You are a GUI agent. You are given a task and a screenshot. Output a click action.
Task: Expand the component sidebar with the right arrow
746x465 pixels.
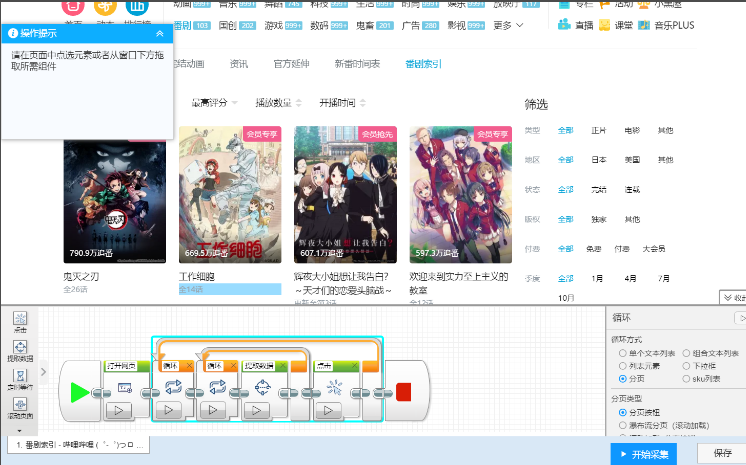[43, 371]
